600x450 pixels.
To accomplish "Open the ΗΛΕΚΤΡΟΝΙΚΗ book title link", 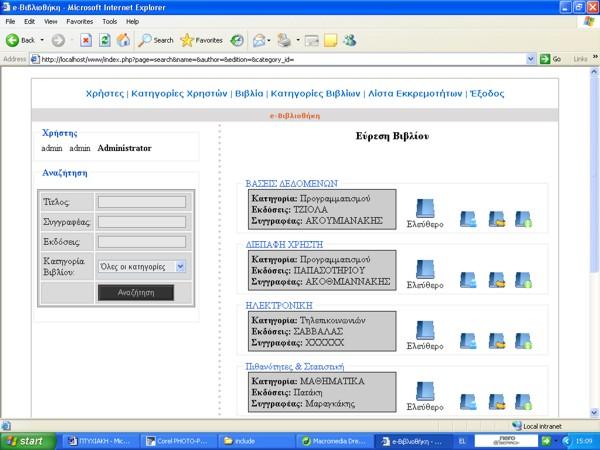I will coord(279,305).
